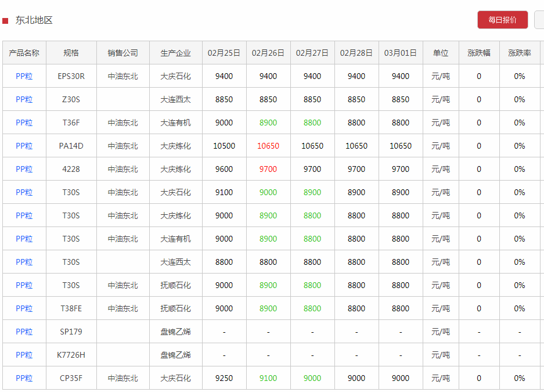Click 大庆石化 in the CP35F row
This screenshot has height=392, width=544.
(x=175, y=378)
